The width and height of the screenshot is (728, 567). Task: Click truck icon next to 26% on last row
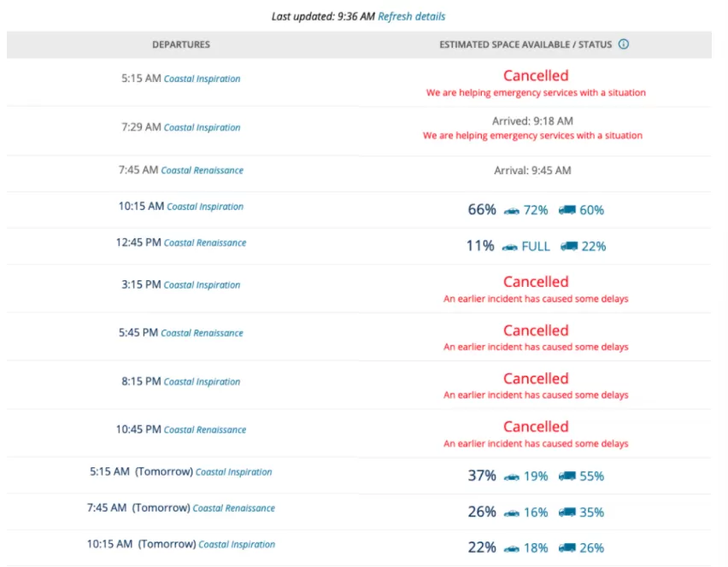pyautogui.click(x=567, y=548)
